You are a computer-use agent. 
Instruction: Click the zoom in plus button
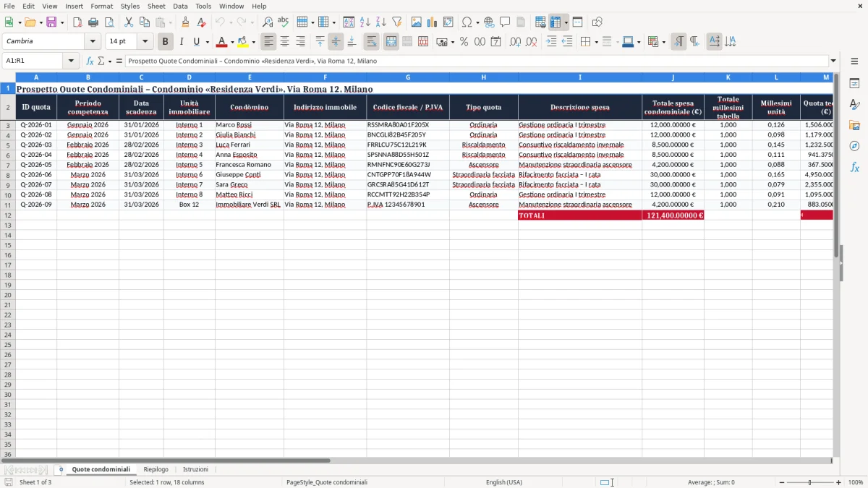[x=839, y=482]
